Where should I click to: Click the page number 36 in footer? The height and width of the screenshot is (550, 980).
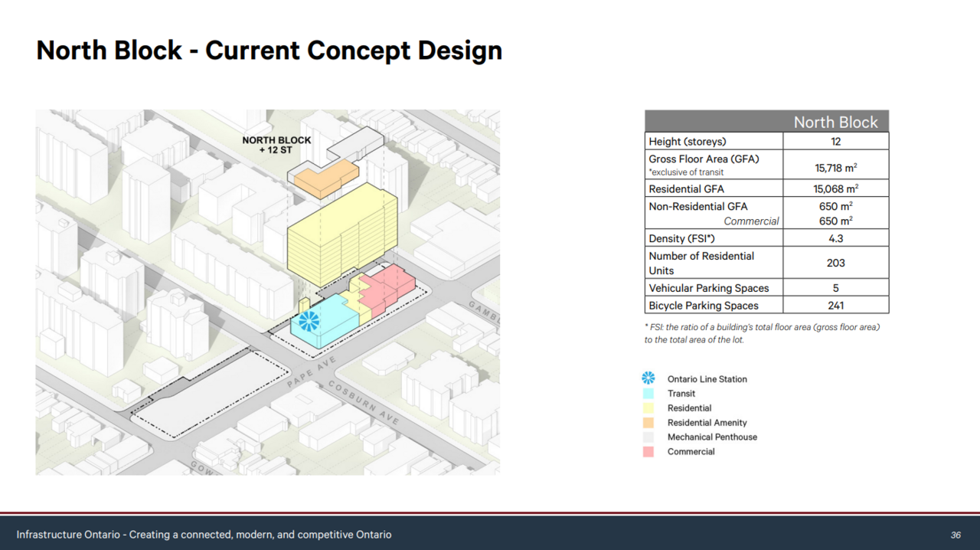[x=955, y=535]
